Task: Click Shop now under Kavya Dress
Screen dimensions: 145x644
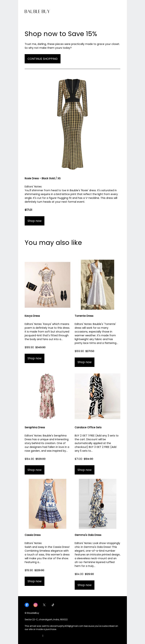Action: point(34,358)
